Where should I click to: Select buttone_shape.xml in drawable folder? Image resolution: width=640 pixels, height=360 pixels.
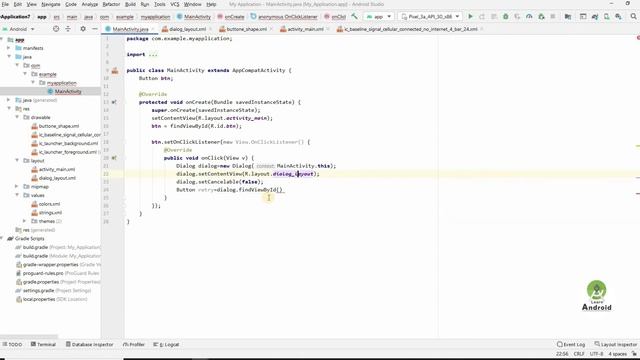coord(59,126)
